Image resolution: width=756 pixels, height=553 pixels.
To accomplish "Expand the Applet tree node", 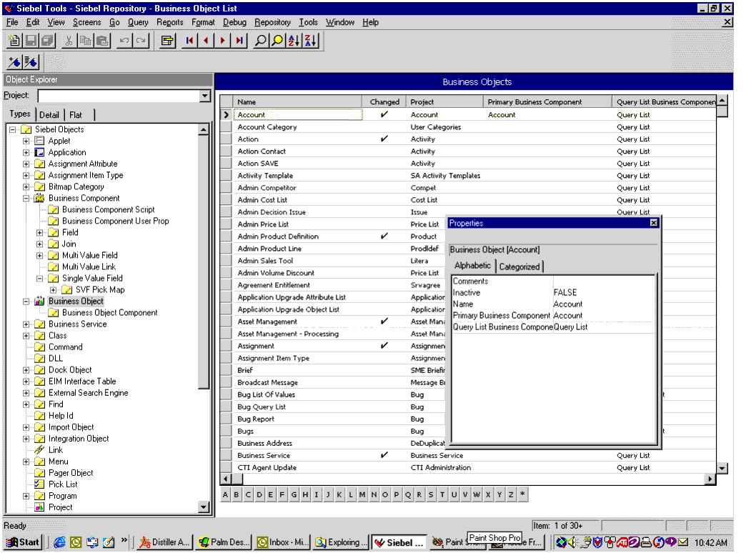I will point(26,141).
